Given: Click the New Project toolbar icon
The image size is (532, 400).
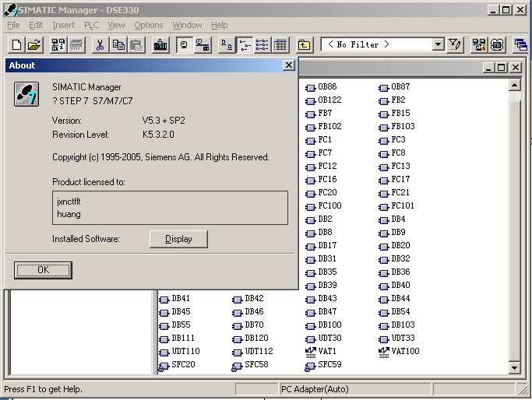Looking at the screenshot, I should click(16, 45).
